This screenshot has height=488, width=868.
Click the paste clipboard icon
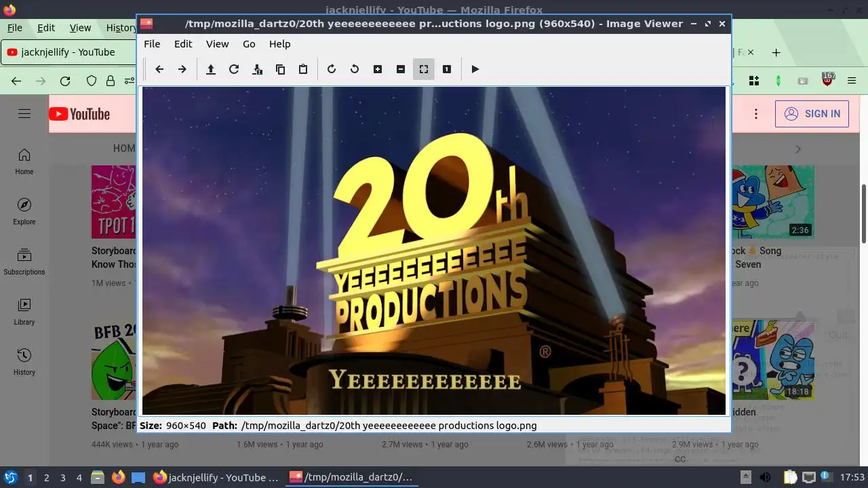(x=303, y=69)
